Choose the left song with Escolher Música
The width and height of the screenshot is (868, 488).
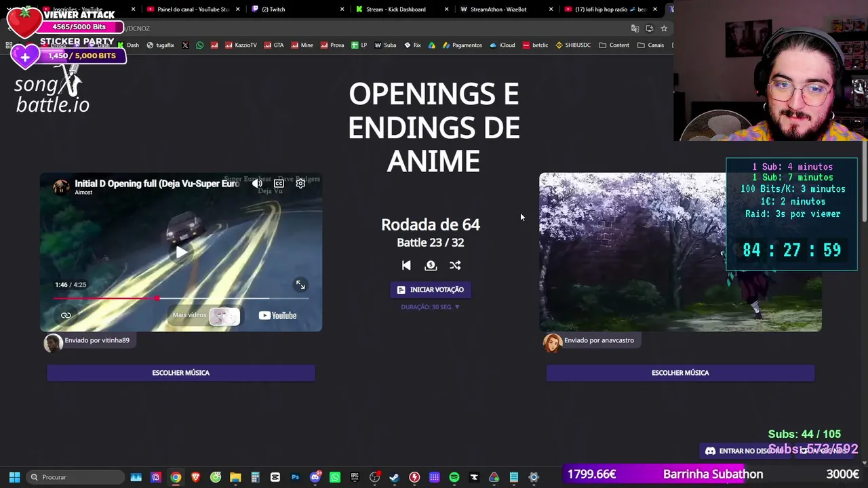click(181, 373)
